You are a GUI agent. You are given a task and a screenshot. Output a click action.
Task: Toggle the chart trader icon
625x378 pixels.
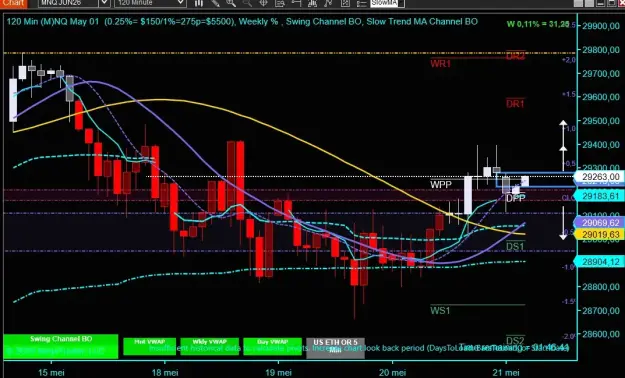pos(296,4)
